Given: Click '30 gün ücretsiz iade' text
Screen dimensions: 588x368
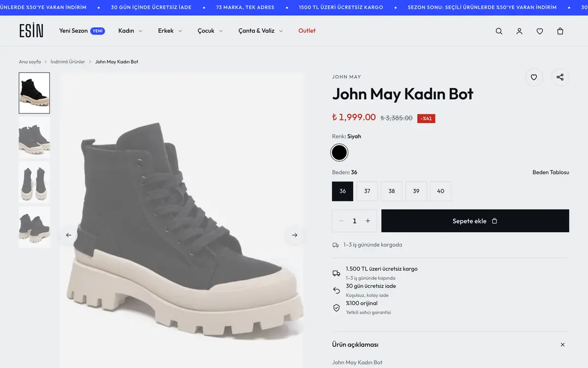Looking at the screenshot, I should coord(371,286).
